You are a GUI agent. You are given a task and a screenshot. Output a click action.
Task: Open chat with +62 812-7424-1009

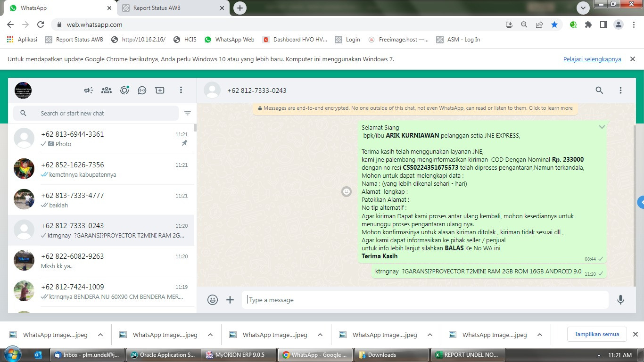[101, 291]
